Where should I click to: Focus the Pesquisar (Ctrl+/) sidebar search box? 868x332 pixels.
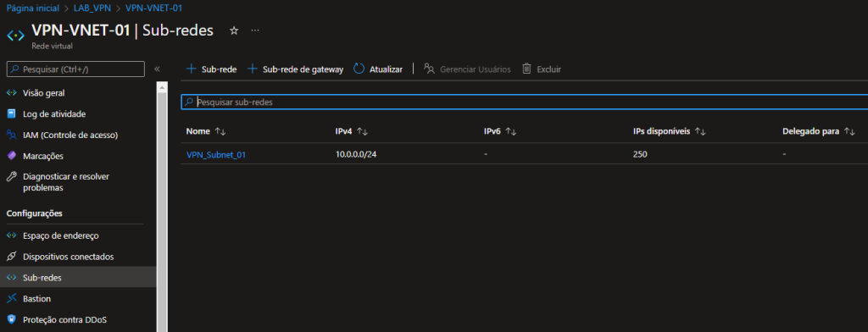(x=75, y=69)
